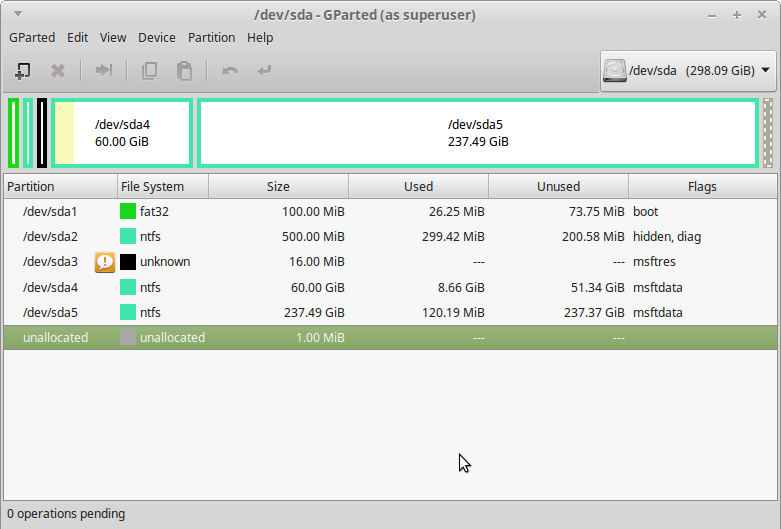781x529 pixels.
Task: Click the Delete partition X icon
Action: (x=58, y=71)
